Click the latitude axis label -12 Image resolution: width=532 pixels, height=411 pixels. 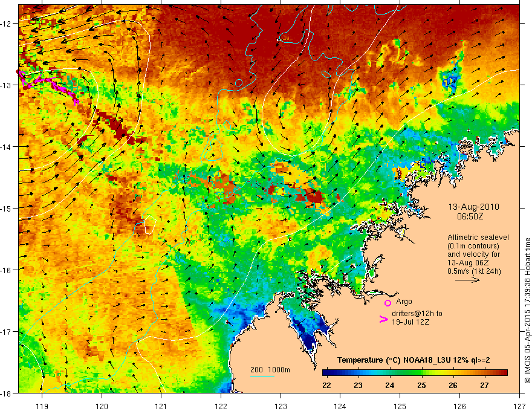tap(7, 24)
